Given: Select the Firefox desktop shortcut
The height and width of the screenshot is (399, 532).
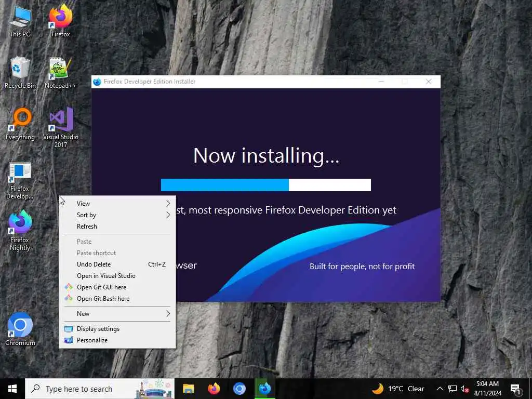Looking at the screenshot, I should [60, 21].
